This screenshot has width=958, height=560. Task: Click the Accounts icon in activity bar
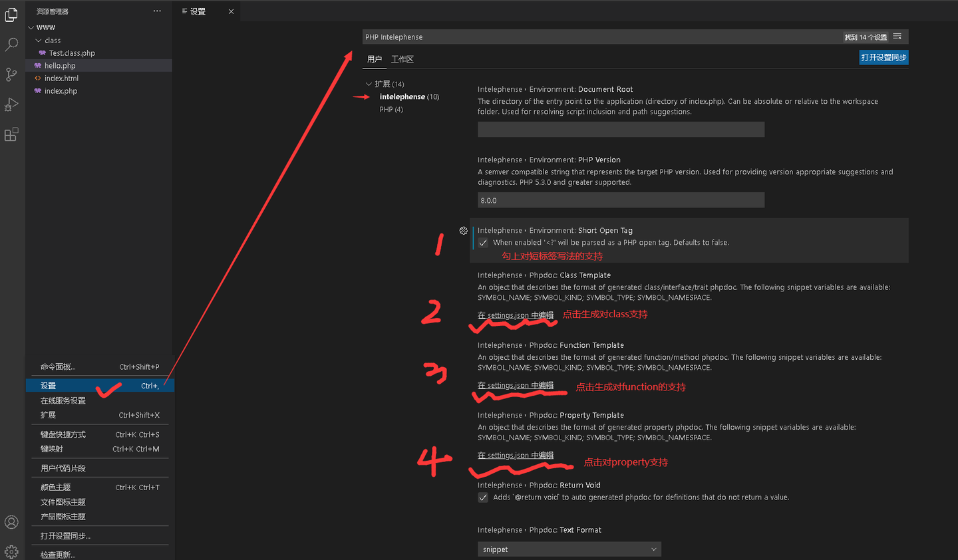coord(11,522)
